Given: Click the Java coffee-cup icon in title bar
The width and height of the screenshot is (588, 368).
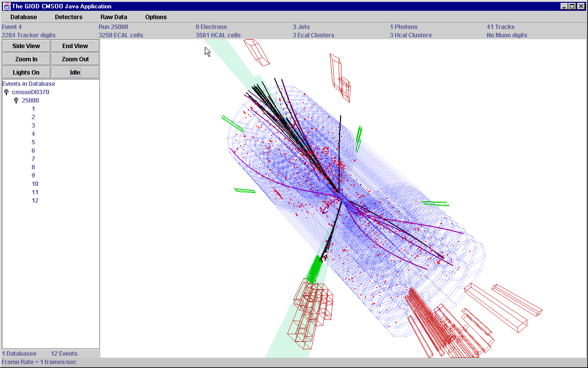Looking at the screenshot, I should [x=6, y=6].
